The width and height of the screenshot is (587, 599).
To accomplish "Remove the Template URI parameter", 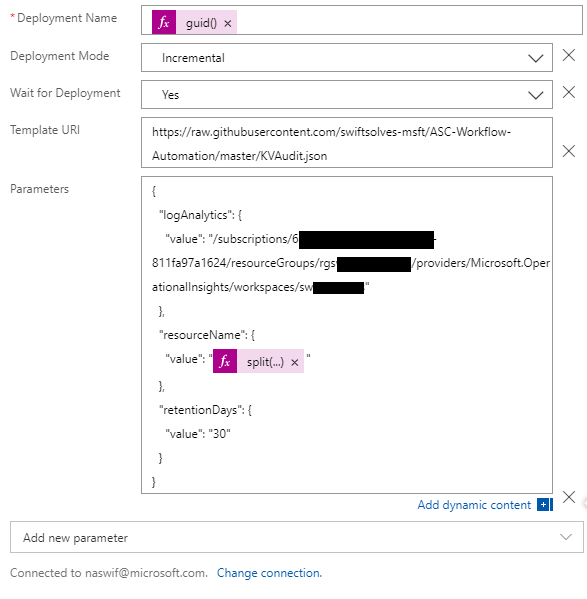I will 569,151.
